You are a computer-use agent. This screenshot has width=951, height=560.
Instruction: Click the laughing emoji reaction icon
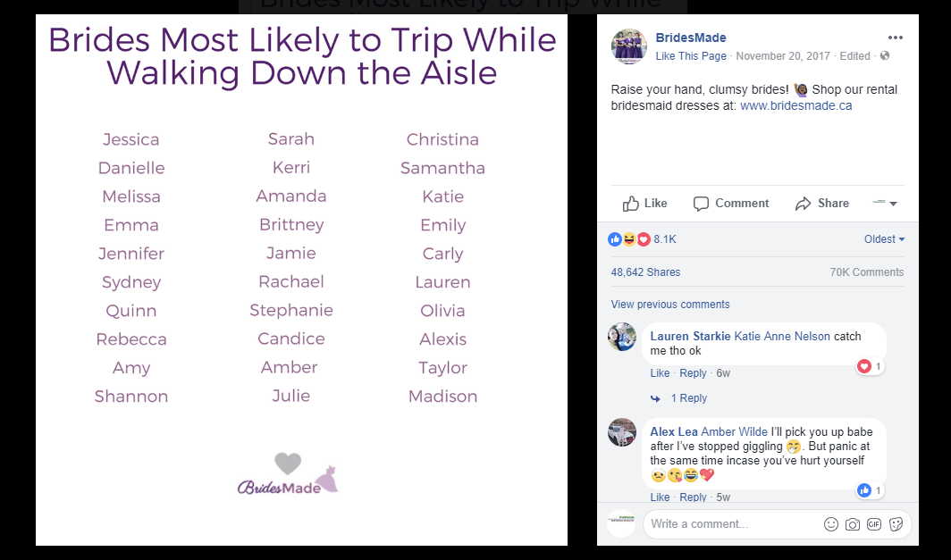point(628,238)
